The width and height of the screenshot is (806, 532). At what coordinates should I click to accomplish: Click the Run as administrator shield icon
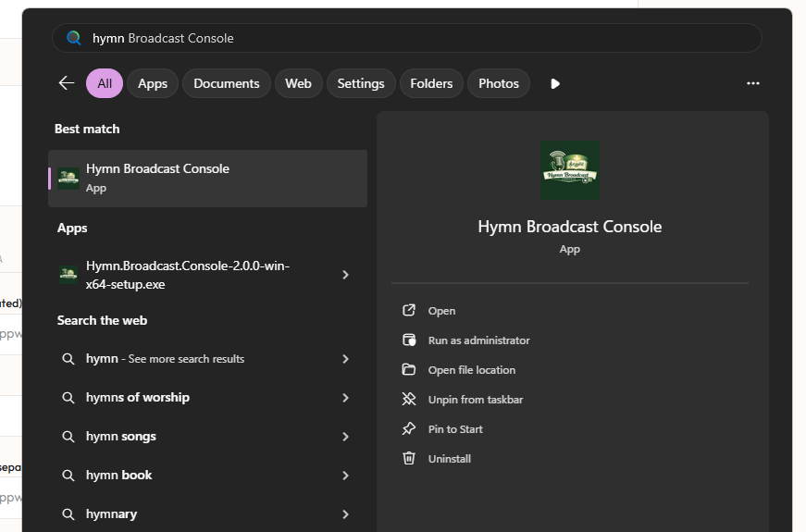pos(409,340)
